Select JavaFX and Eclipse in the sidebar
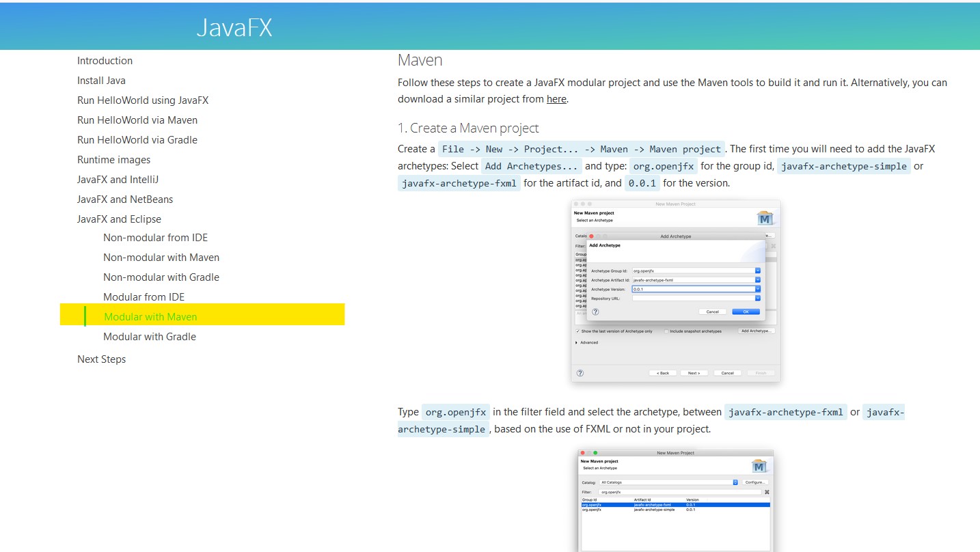This screenshot has width=980, height=552. [x=119, y=219]
